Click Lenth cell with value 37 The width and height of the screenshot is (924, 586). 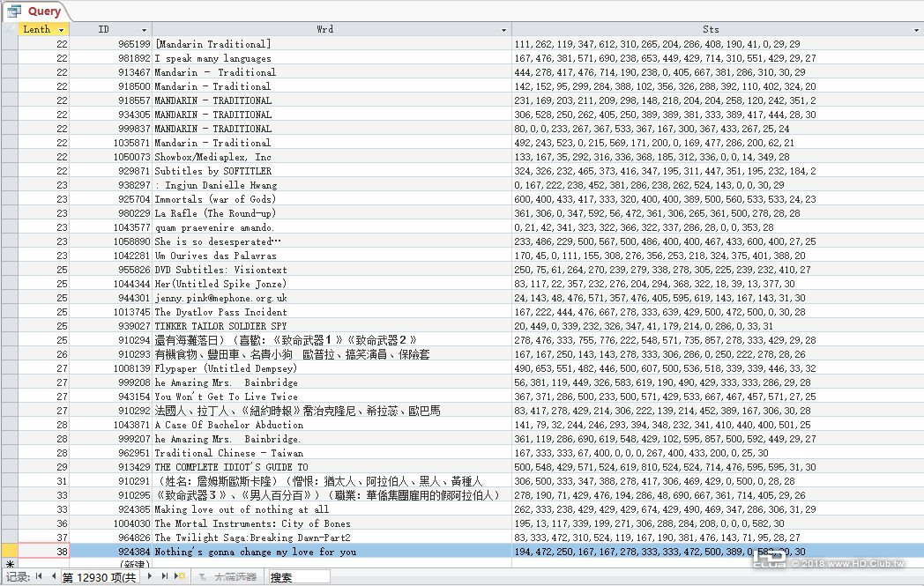43,538
